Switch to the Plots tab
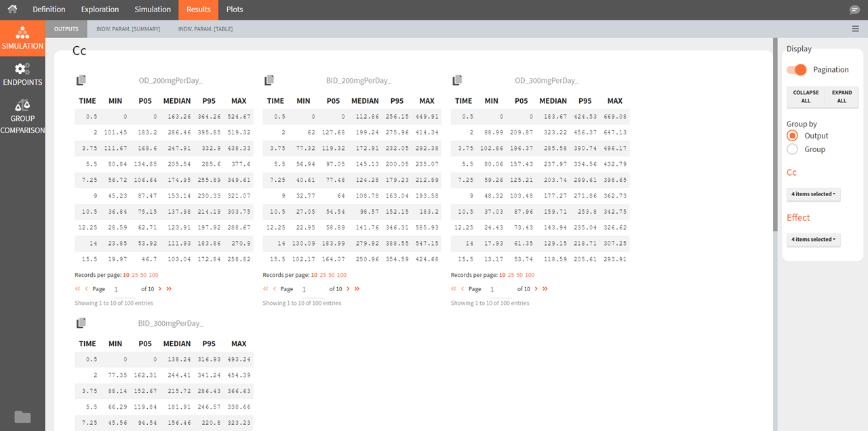 pos(235,10)
